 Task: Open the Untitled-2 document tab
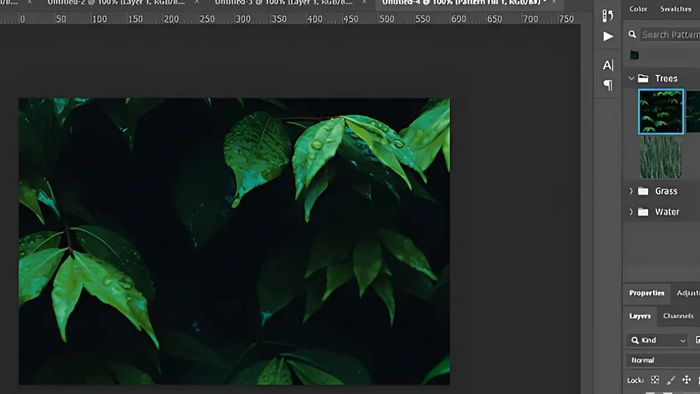[116, 2]
